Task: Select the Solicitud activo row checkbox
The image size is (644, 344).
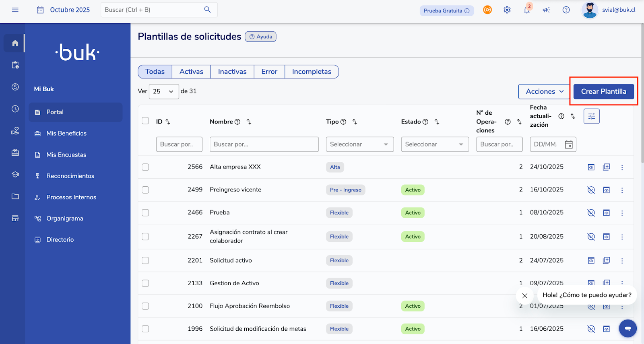Action: pyautogui.click(x=145, y=261)
